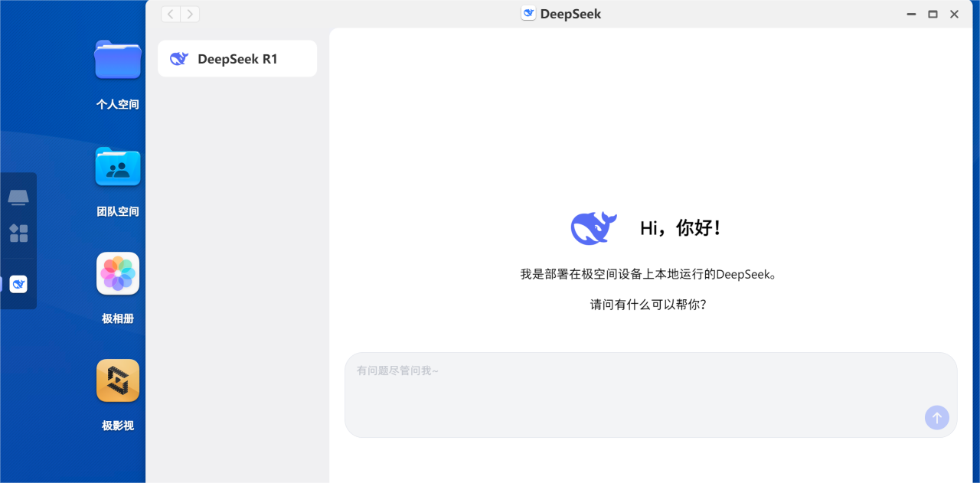The height and width of the screenshot is (483, 980).
Task: Click the DeepSeek whale logo in the greeting
Action: tap(594, 227)
